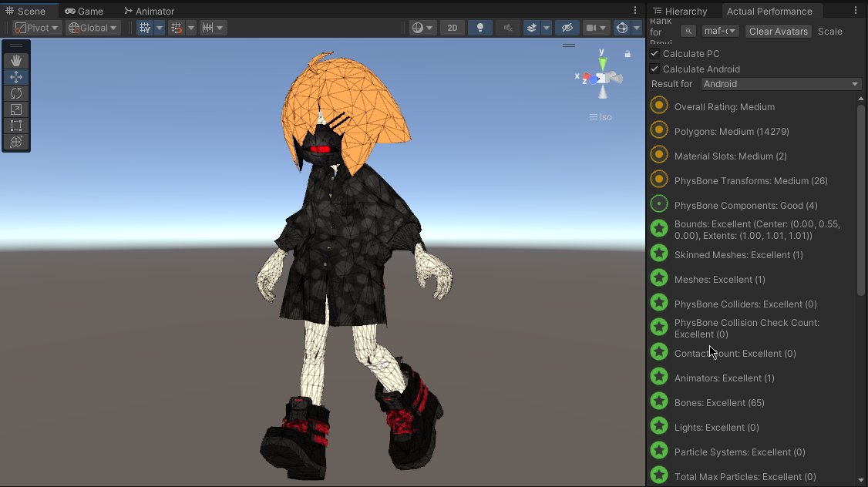Click the snap increment ruler icon
868x487 pixels.
[x=208, y=28]
